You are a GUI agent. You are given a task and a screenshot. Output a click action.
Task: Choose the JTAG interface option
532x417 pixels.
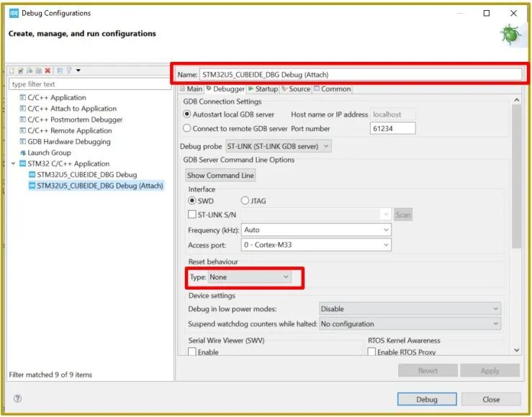coord(245,200)
